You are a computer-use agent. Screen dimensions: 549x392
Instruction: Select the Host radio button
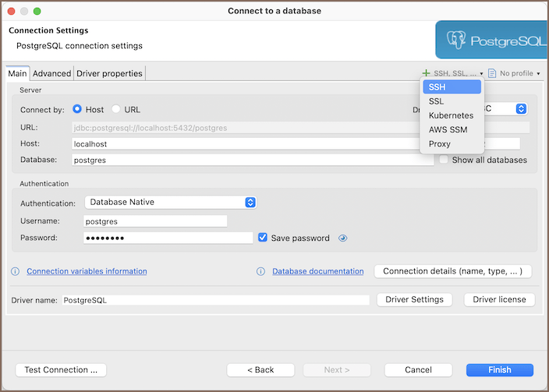tap(77, 110)
